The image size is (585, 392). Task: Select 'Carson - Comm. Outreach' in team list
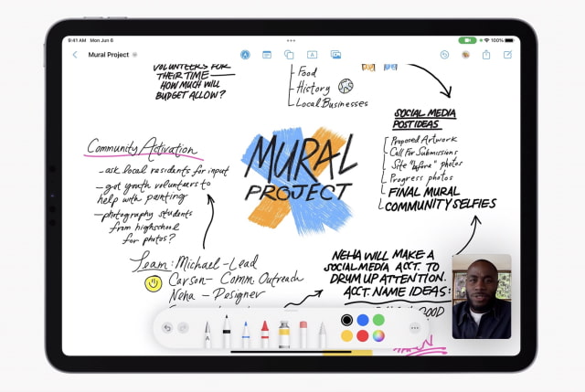(x=236, y=279)
